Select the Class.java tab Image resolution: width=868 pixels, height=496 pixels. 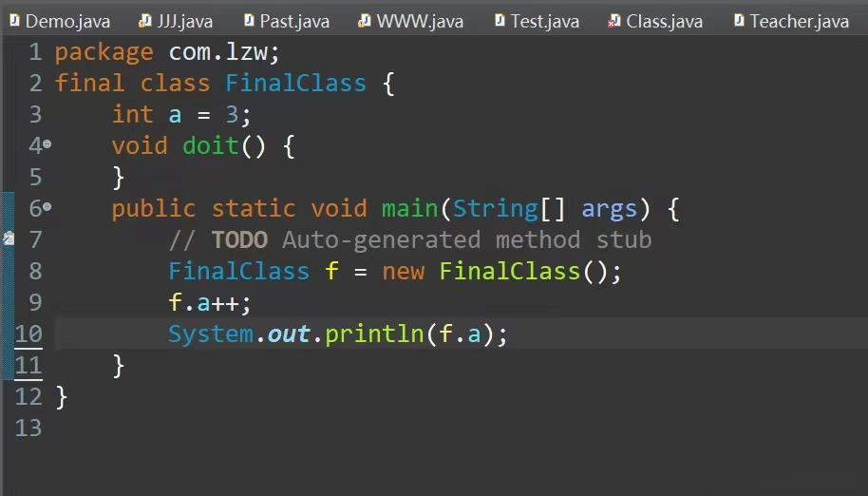coord(655,22)
